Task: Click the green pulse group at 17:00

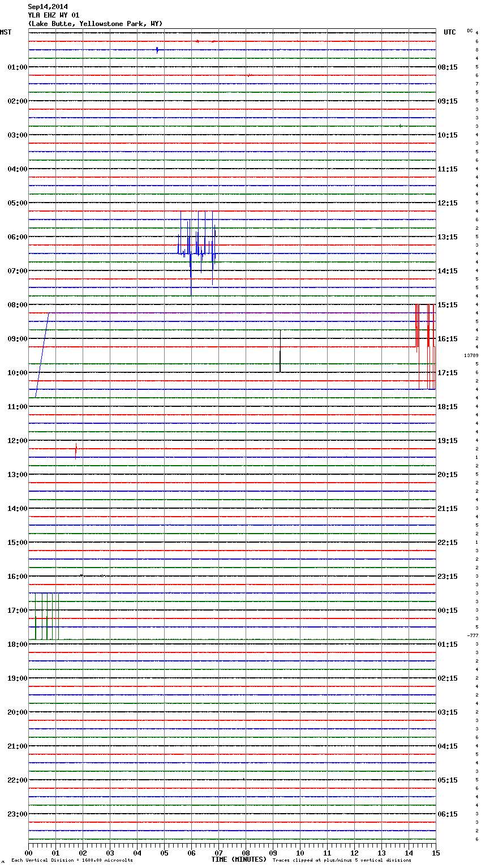Action: pyautogui.click(x=46, y=616)
